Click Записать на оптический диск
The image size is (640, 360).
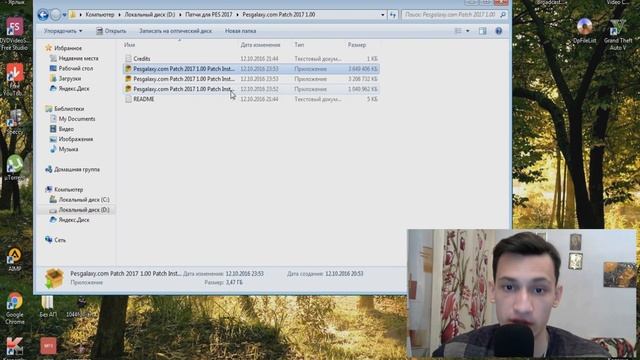click(x=176, y=31)
